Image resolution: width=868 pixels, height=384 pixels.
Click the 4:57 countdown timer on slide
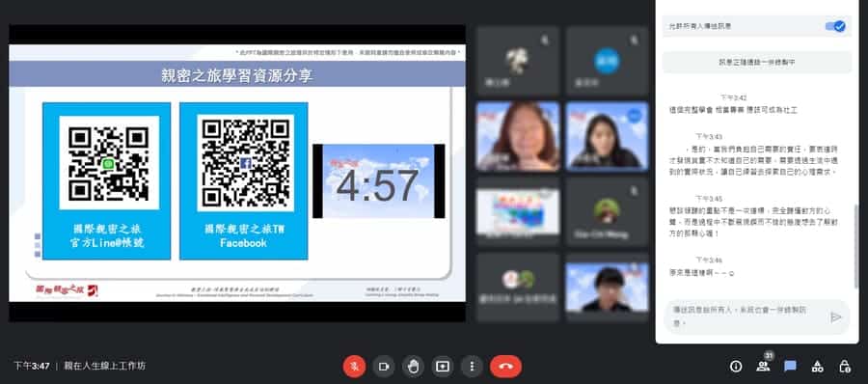[379, 181]
